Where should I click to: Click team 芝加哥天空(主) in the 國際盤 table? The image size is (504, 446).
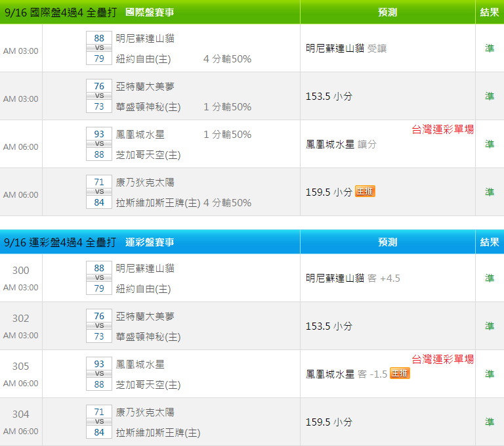coord(148,155)
